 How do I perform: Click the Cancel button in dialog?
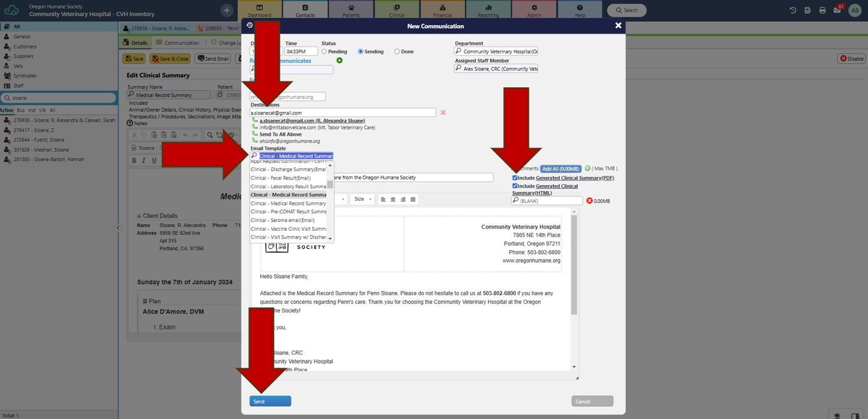pos(592,401)
